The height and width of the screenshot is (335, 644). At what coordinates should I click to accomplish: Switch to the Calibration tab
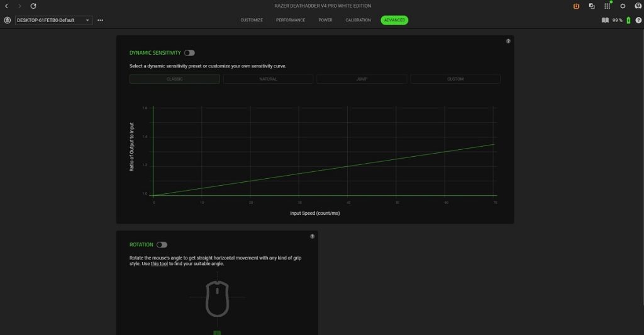[x=358, y=20]
